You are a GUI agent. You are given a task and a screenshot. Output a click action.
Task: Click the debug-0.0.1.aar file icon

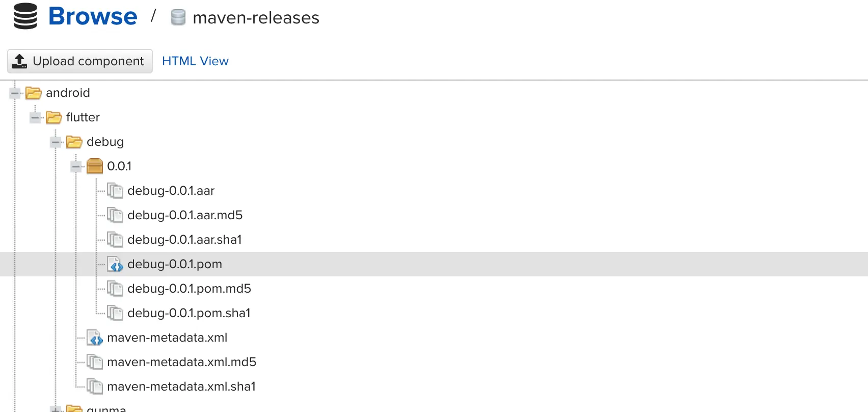tap(115, 191)
